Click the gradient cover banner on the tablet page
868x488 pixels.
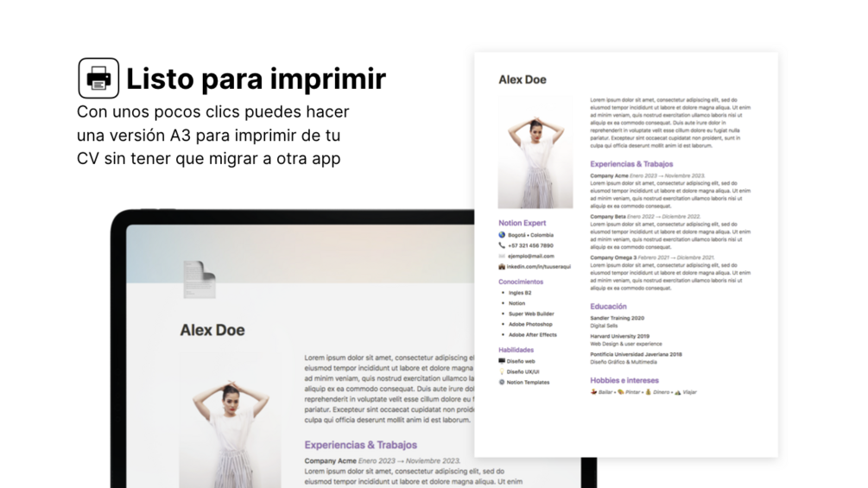[301, 253]
